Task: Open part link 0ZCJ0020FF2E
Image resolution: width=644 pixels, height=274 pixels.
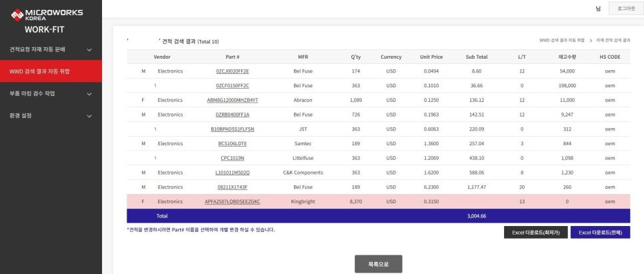Action: (233, 71)
